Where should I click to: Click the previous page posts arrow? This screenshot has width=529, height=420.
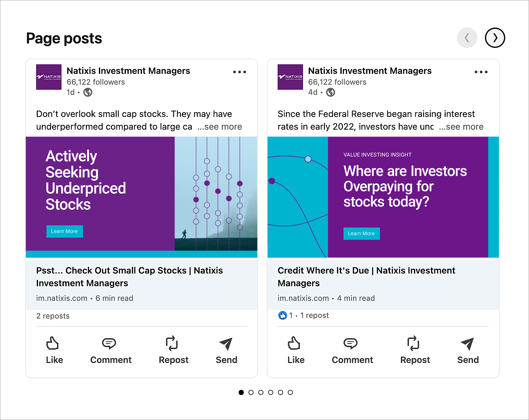467,38
